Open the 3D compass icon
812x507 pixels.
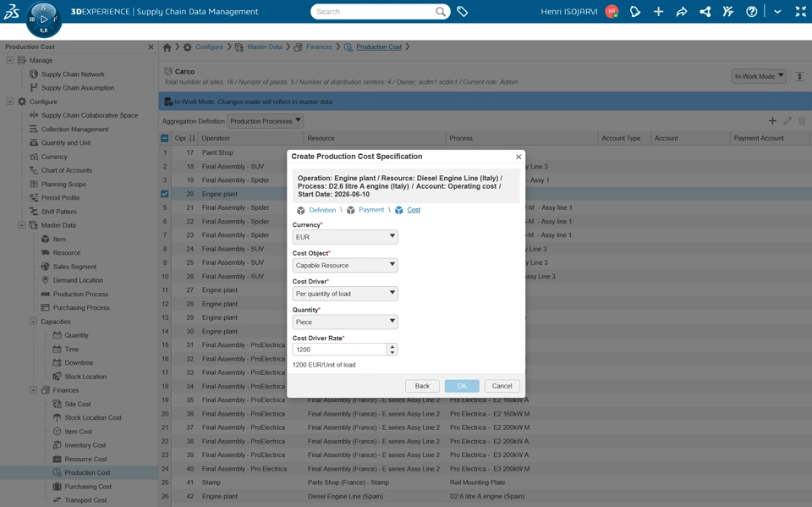coord(43,19)
